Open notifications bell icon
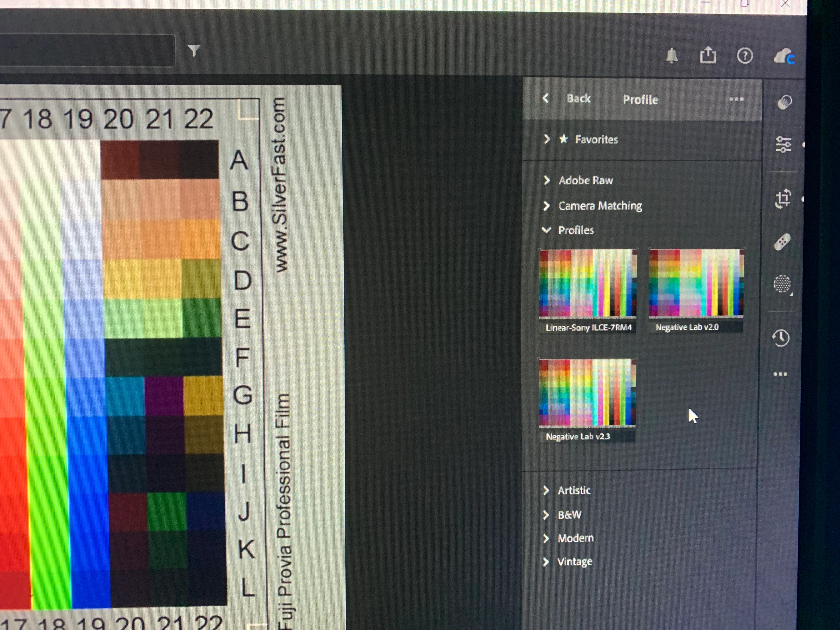 tap(671, 56)
